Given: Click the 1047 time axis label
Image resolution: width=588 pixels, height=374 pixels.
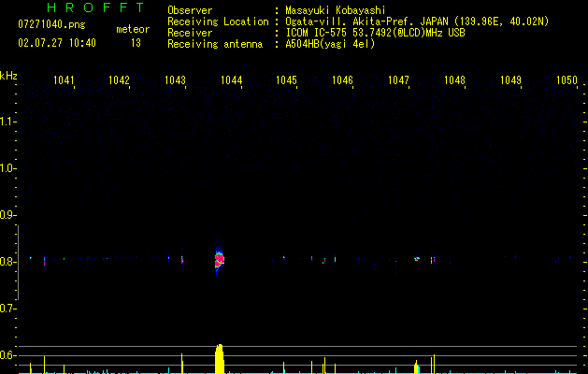Looking at the screenshot, I should click(x=398, y=80).
